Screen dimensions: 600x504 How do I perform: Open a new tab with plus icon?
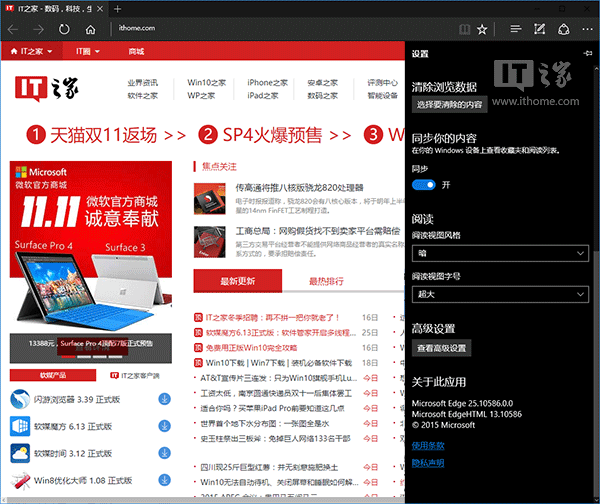tap(117, 9)
